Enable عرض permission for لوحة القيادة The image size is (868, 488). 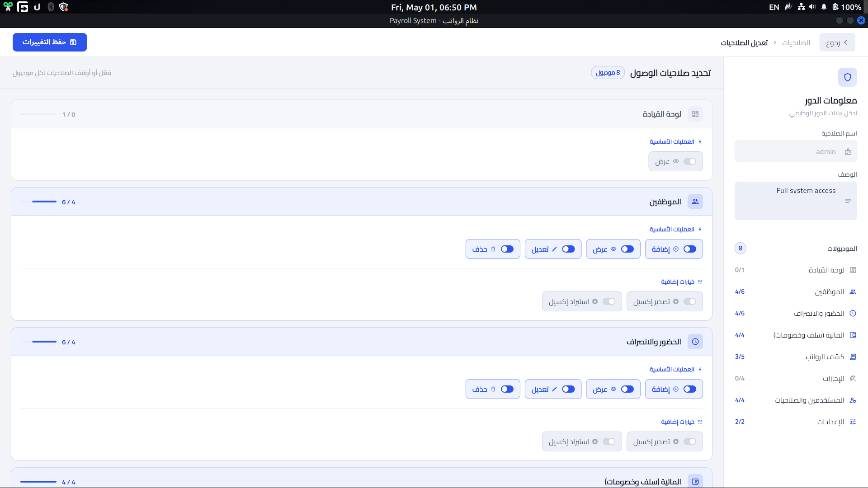(690, 161)
